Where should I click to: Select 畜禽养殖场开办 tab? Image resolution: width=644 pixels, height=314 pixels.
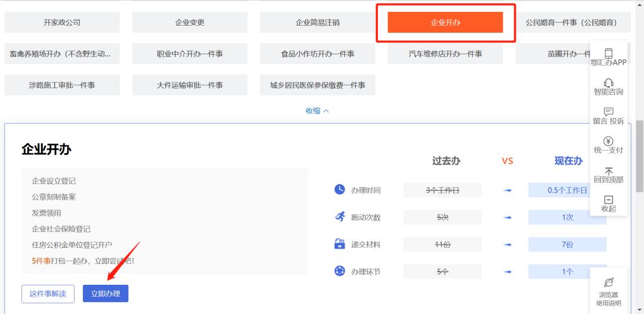62,54
